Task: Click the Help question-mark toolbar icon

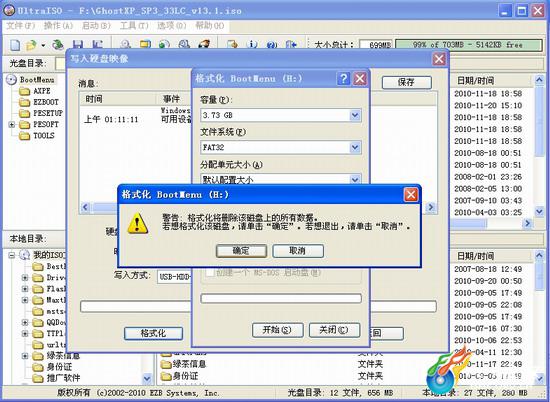Action: [x=271, y=45]
